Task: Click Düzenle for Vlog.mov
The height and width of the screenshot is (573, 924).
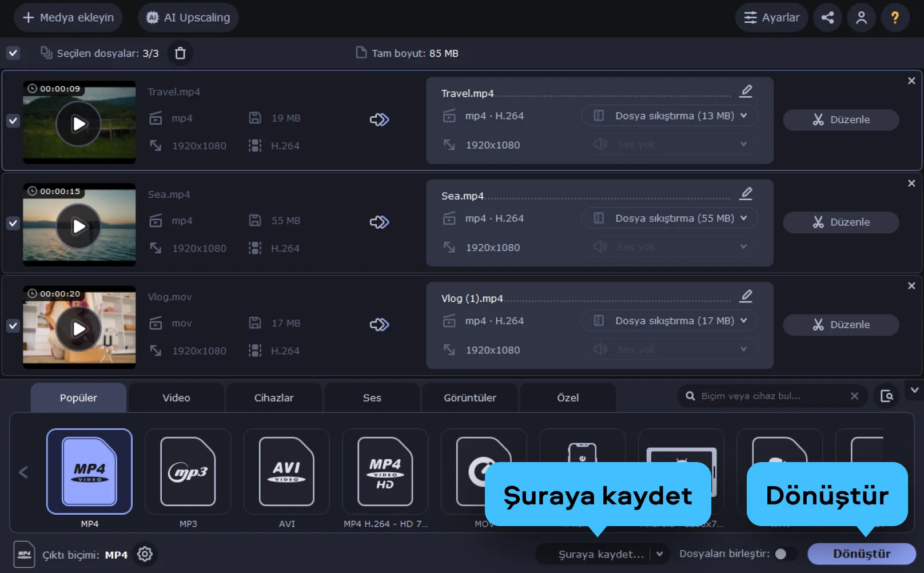Action: (841, 324)
